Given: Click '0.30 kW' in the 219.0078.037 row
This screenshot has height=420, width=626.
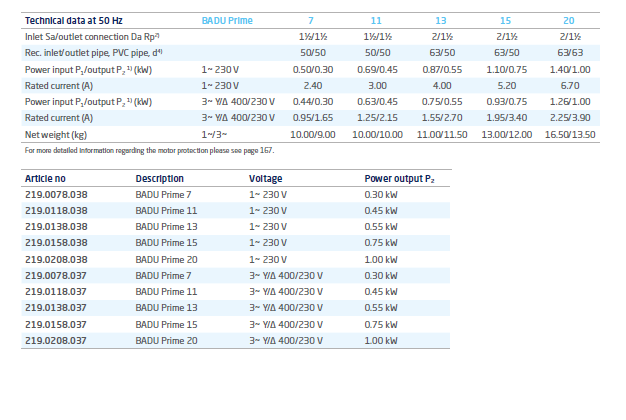Looking at the screenshot, I should pos(381,275).
